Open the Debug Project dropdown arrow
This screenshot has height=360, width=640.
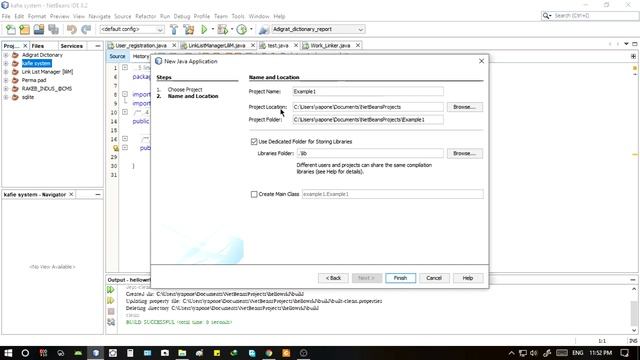tap(232, 29)
